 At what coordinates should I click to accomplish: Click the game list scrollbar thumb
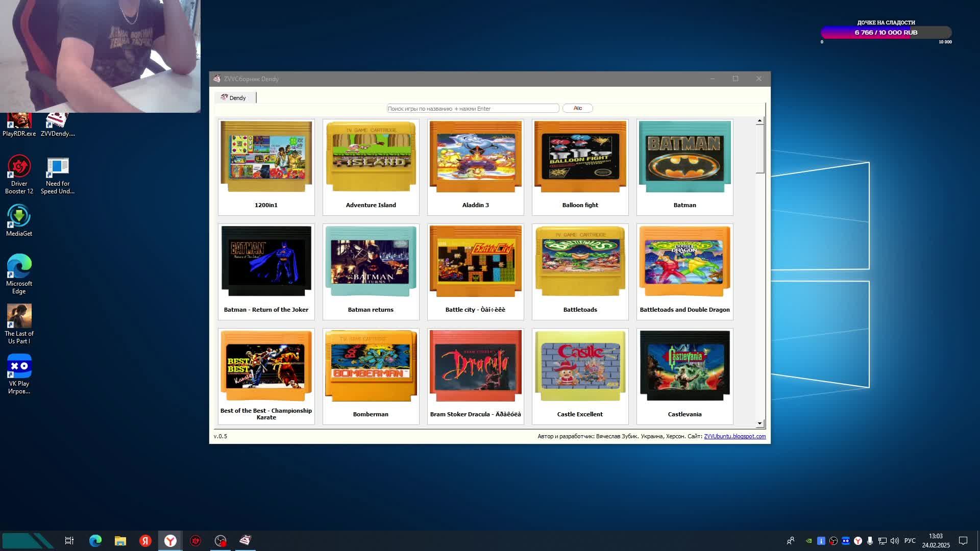click(x=760, y=149)
